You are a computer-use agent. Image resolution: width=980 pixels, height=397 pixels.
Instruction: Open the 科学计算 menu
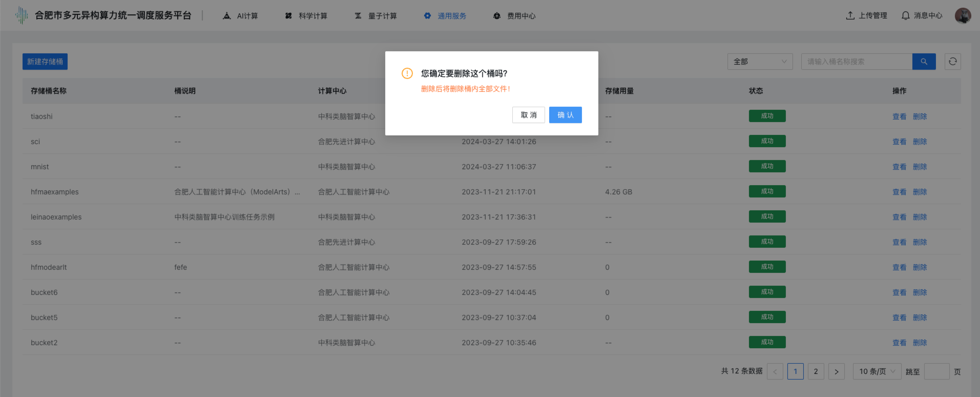click(x=306, y=16)
